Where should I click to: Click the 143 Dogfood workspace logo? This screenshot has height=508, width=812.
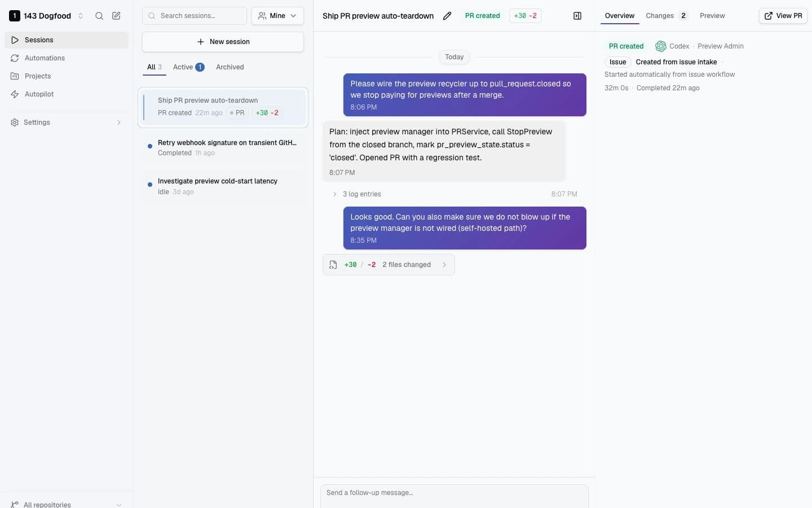coord(15,16)
